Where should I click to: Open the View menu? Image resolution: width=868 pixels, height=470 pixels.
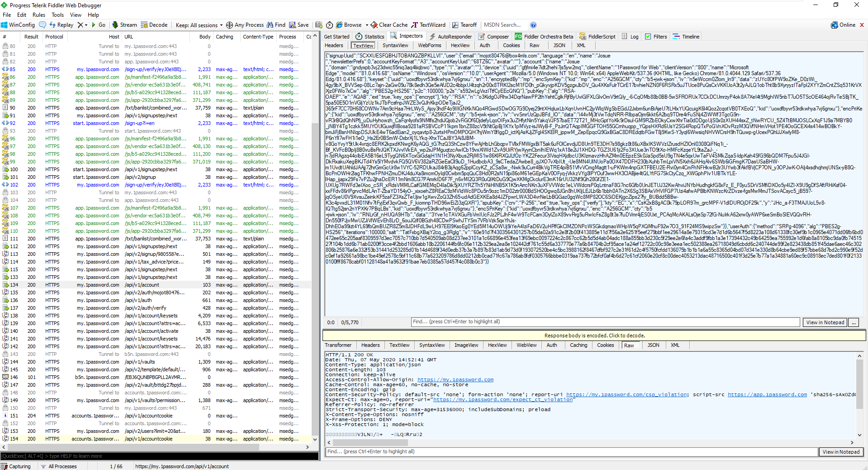pyautogui.click(x=76, y=15)
